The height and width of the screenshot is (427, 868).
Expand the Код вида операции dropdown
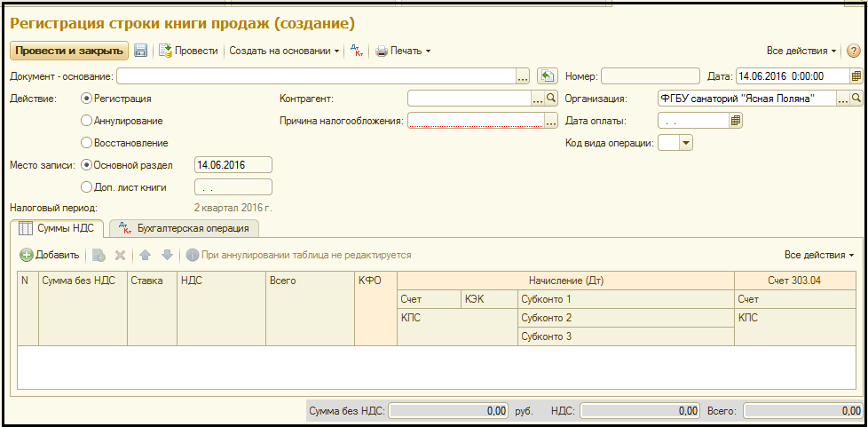coord(685,143)
